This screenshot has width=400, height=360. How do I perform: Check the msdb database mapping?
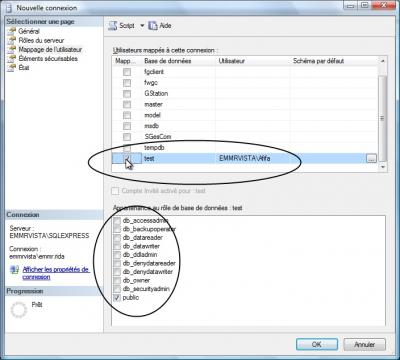click(x=127, y=126)
